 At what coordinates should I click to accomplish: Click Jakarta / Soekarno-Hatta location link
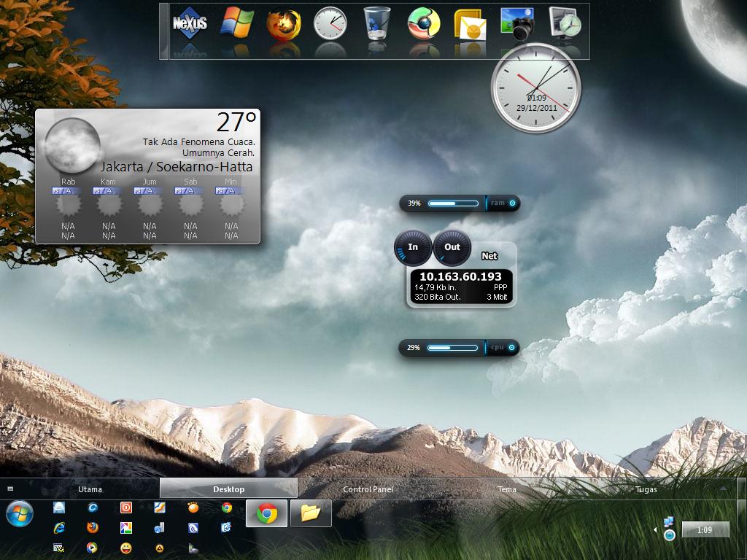[177, 167]
